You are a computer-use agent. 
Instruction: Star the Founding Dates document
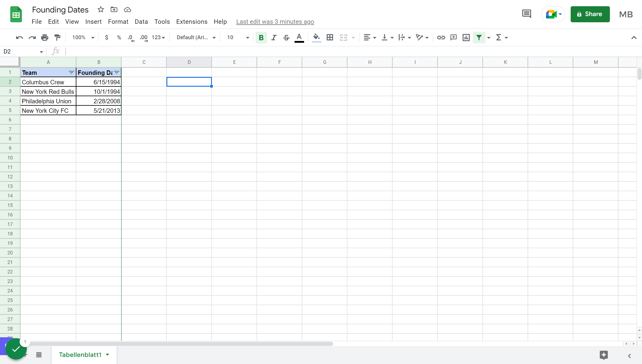[x=101, y=10]
